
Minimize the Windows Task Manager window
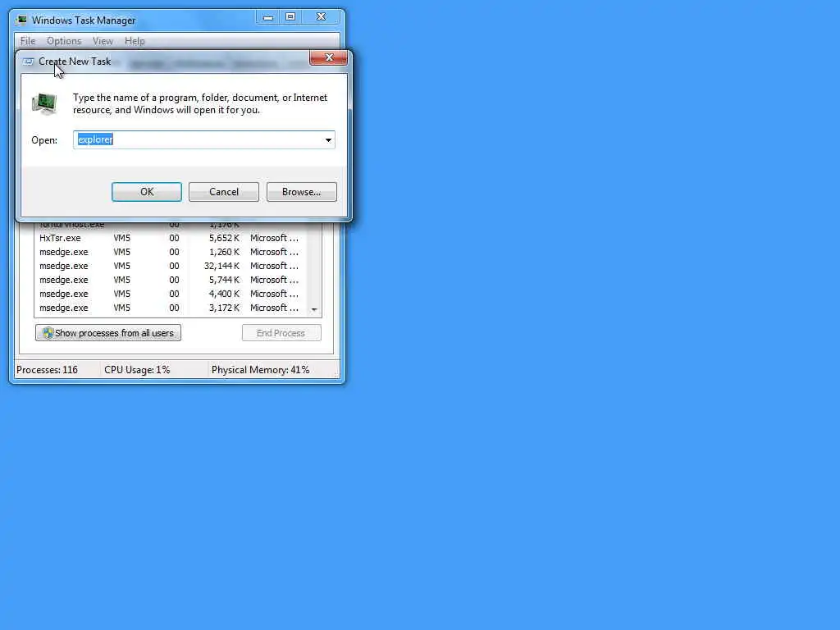tap(268, 17)
